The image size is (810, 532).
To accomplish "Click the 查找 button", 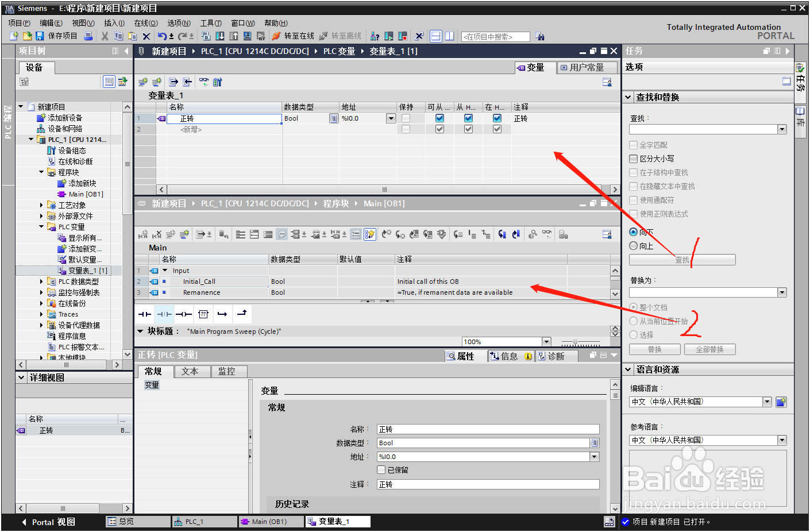I will [x=681, y=260].
